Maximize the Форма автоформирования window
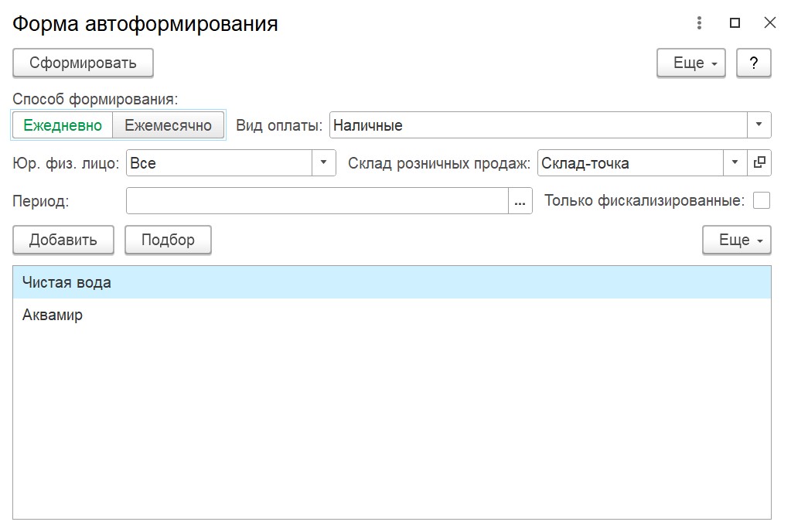The image size is (791, 532). (735, 22)
